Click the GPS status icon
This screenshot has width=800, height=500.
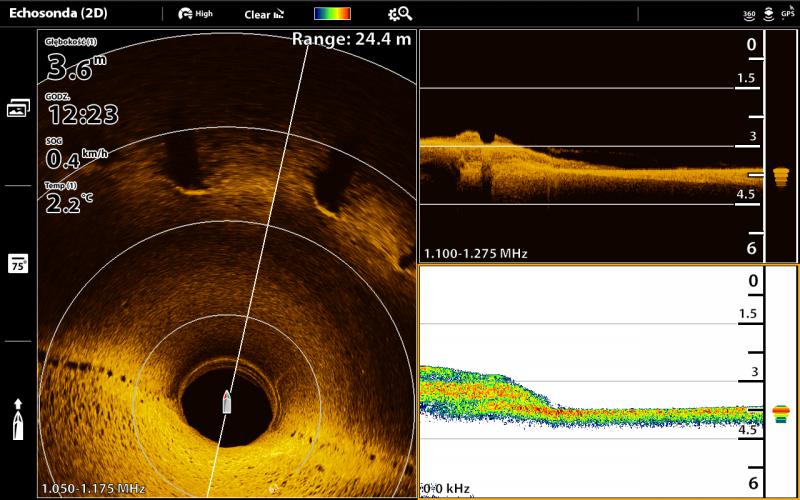[x=788, y=15]
